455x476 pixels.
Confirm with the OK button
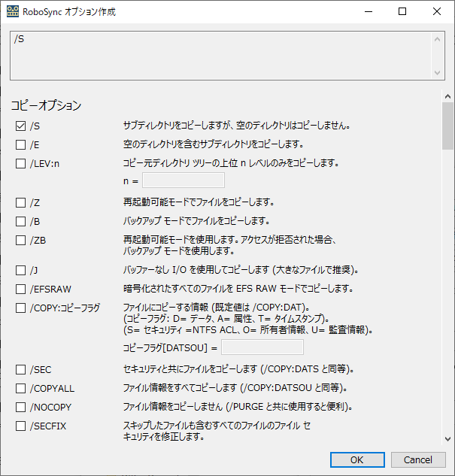(357, 460)
